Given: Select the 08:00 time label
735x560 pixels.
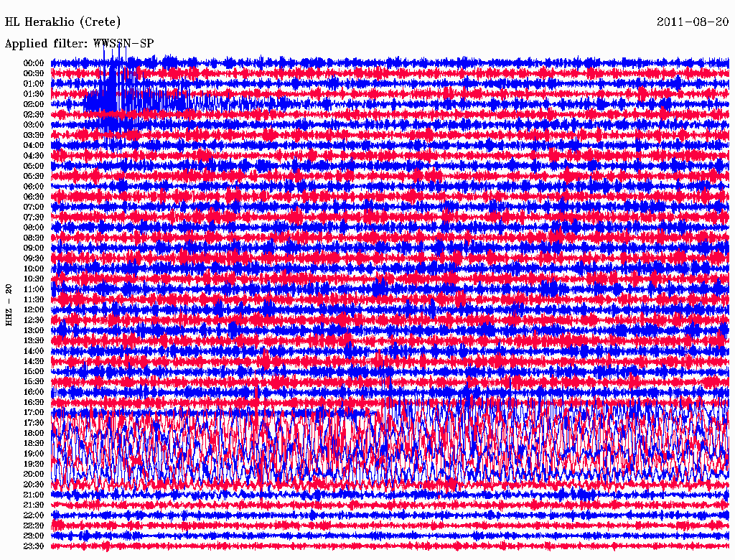Looking at the screenshot, I should 34,228.
